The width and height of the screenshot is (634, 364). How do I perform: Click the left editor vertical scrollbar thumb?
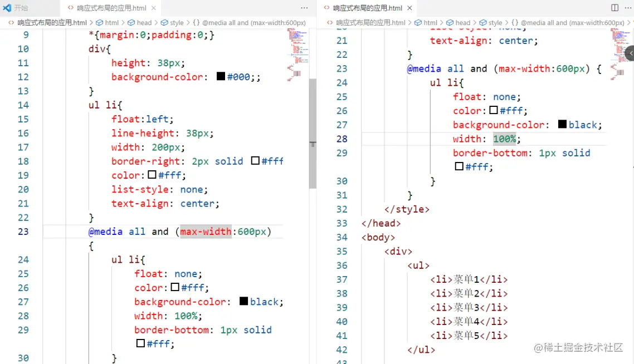pyautogui.click(x=313, y=134)
